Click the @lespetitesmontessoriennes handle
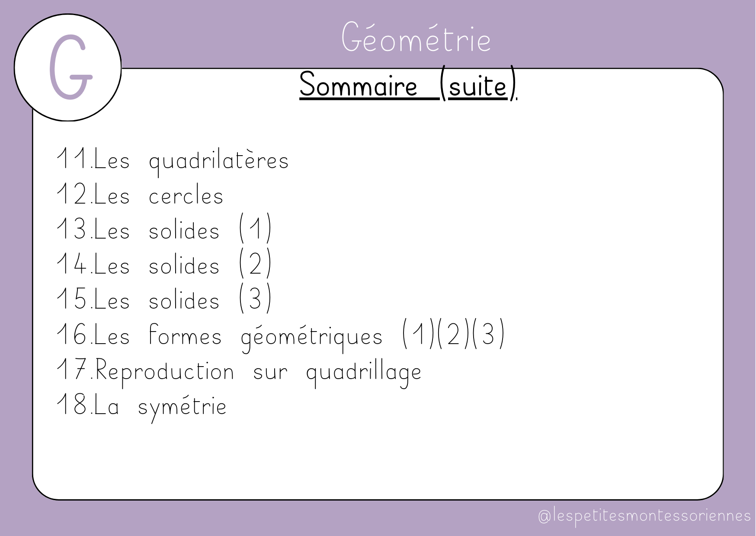 click(644, 516)
